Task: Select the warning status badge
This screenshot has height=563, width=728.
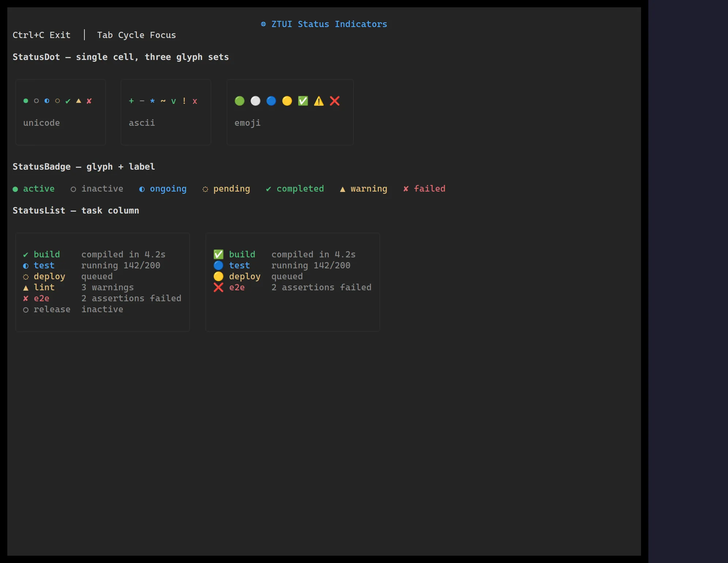Action: pos(363,189)
